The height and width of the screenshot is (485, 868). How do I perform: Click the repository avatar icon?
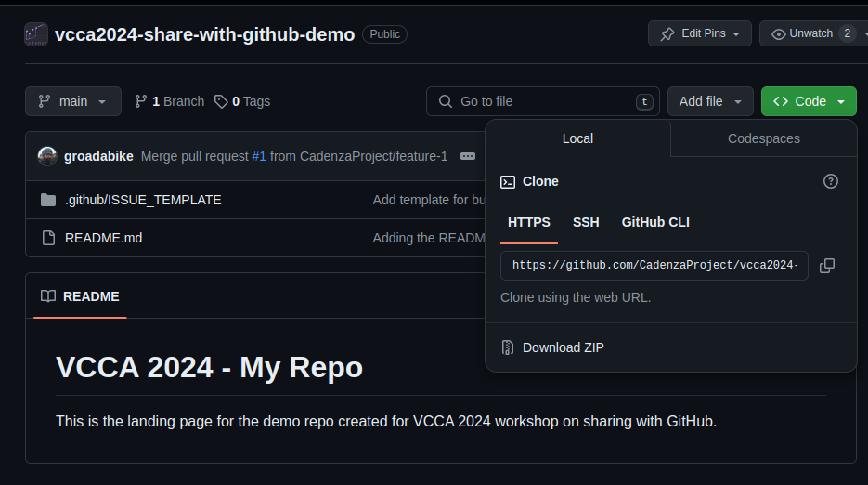[36, 34]
